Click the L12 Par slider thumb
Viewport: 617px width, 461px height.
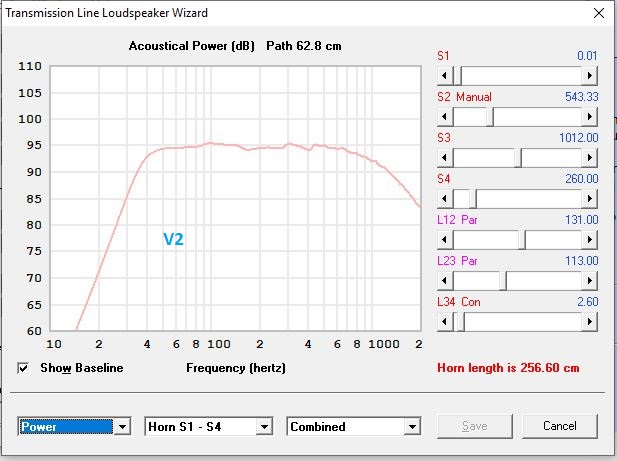(x=521, y=240)
